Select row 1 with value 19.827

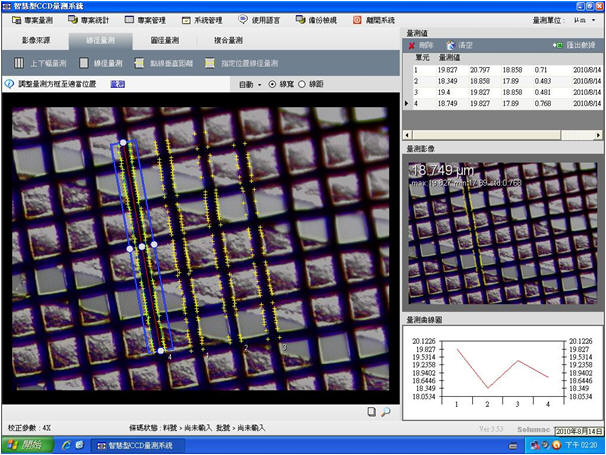pos(502,70)
